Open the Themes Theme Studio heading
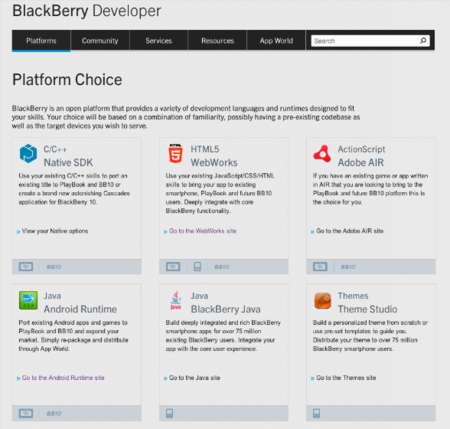The width and height of the screenshot is (450, 429). pyautogui.click(x=367, y=303)
